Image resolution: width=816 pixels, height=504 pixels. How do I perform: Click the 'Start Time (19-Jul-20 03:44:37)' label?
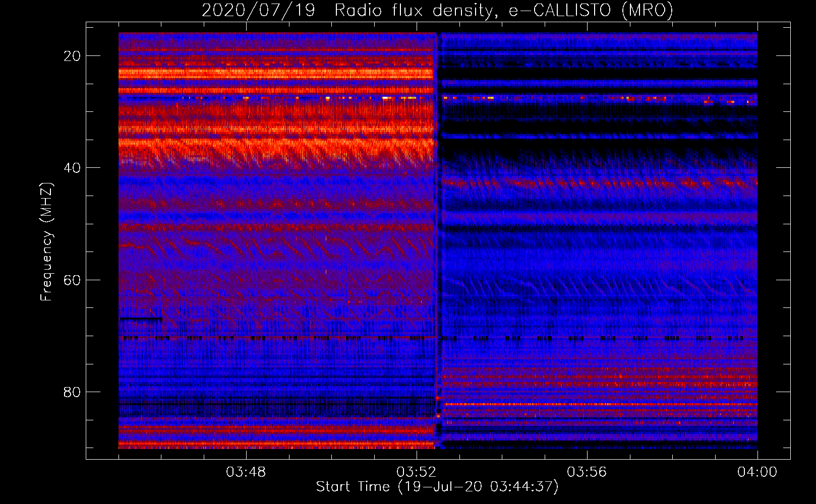[x=437, y=487]
